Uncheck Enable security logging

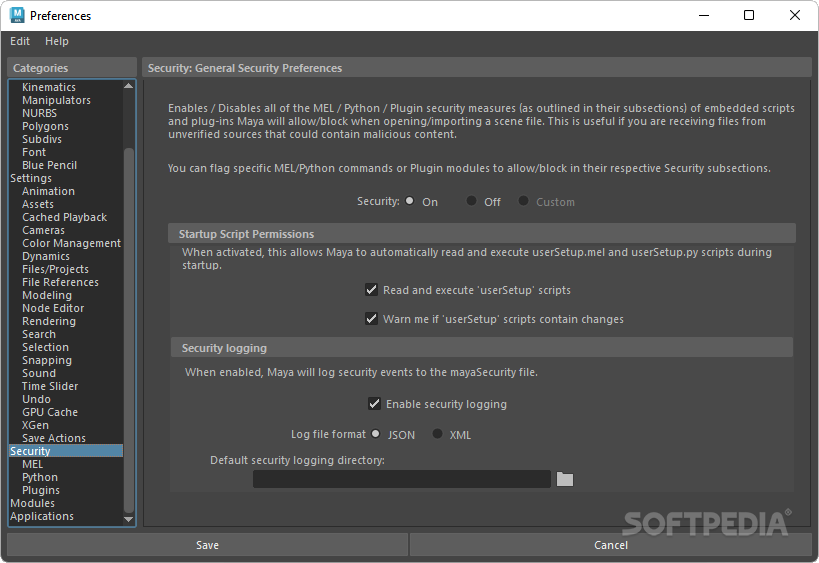tap(374, 404)
